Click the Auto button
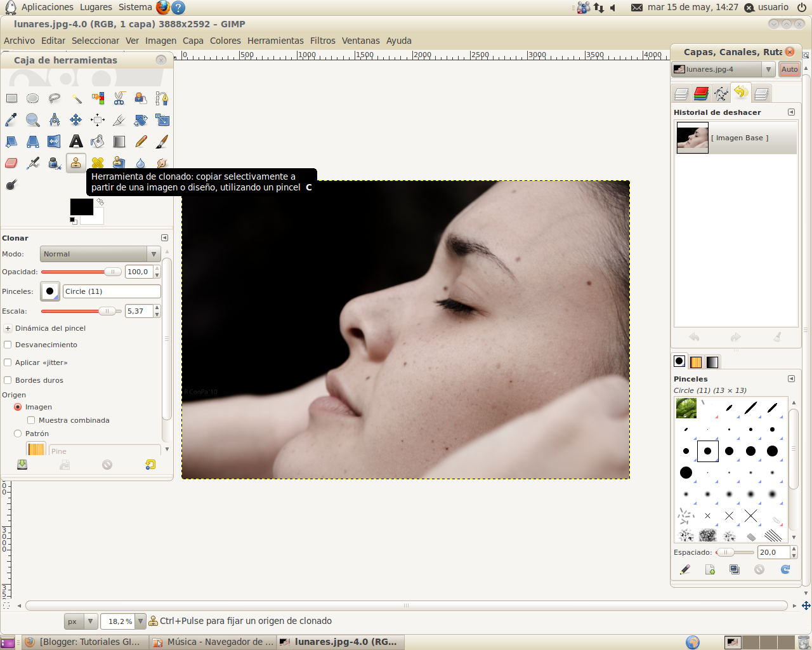 789,69
